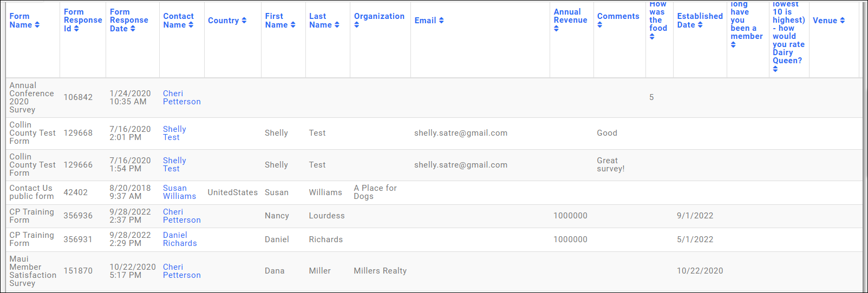This screenshot has height=293, width=868.
Task: Sort by Annual Revenue arrow icon
Action: (x=556, y=29)
